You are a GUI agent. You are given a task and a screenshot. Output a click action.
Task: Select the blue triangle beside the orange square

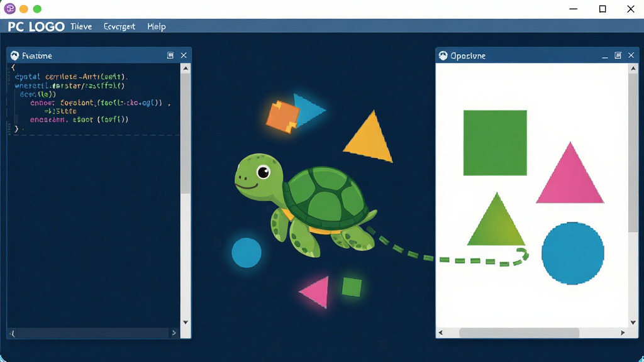coord(308,110)
